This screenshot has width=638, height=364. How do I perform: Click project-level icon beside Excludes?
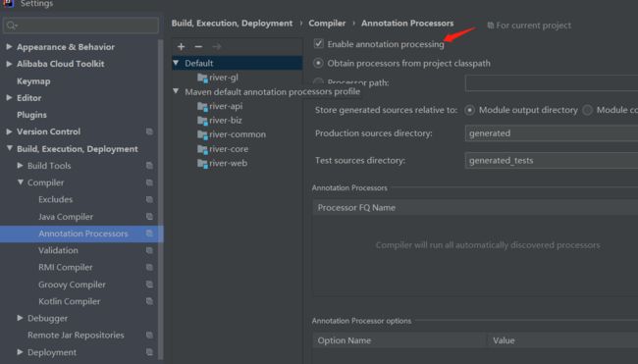[149, 200]
